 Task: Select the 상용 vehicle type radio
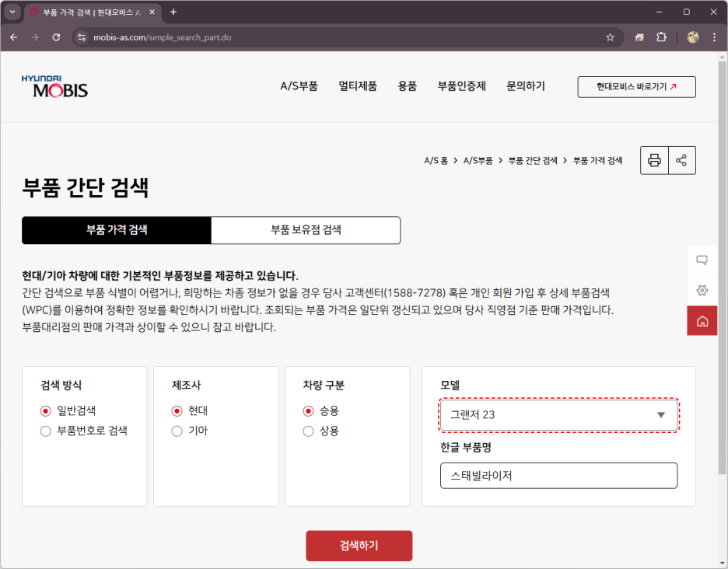coord(308,431)
